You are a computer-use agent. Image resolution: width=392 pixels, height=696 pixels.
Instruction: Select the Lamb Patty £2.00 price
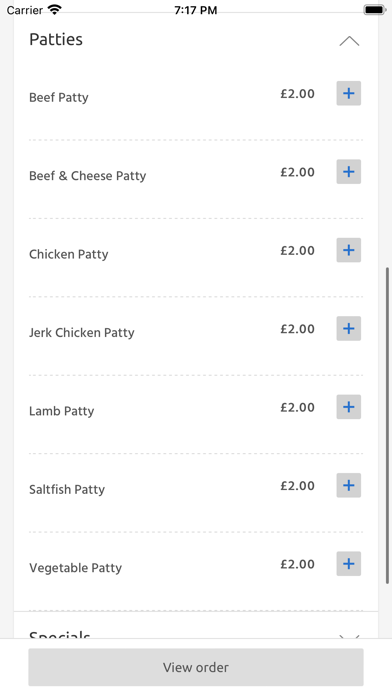(297, 407)
